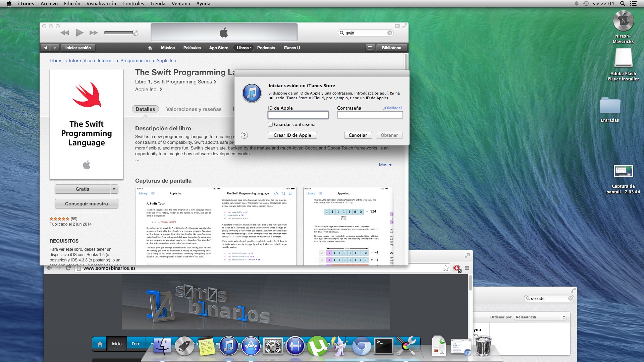Image resolution: width=644 pixels, height=362 pixels.
Task: Click the Obtener button
Action: pyautogui.click(x=389, y=135)
